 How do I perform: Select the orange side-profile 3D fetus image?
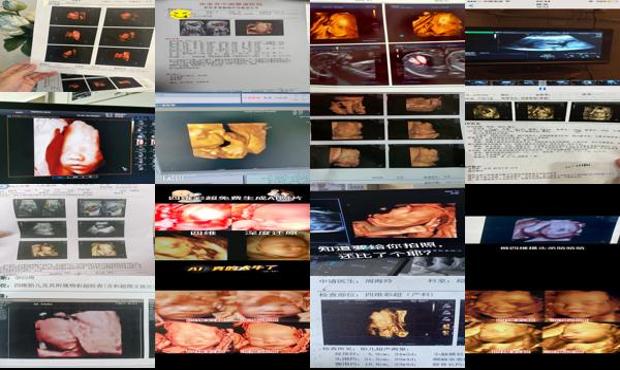click(x=404, y=221)
